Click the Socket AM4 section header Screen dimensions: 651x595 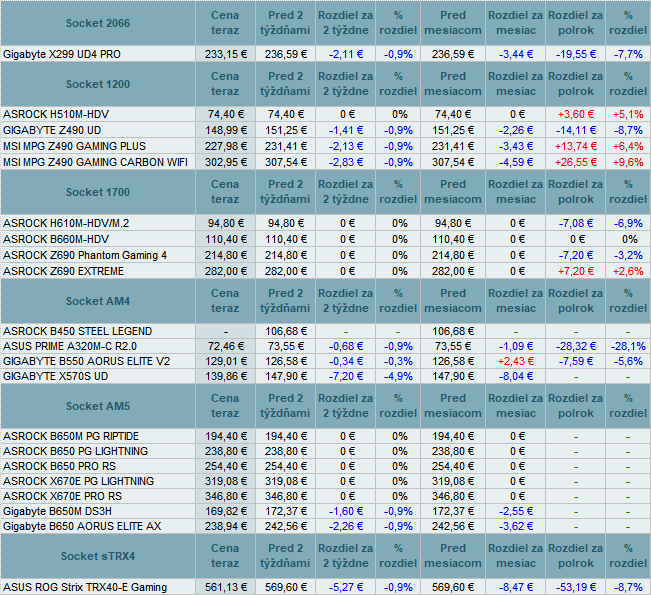[98, 301]
